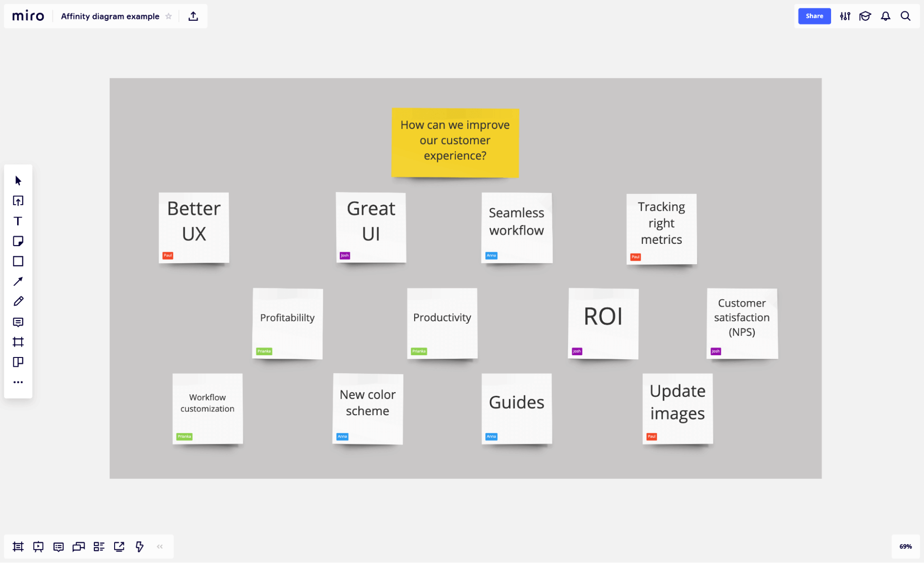Click the crop/frame section tool
Viewport: 924px width, 563px height.
[18, 342]
